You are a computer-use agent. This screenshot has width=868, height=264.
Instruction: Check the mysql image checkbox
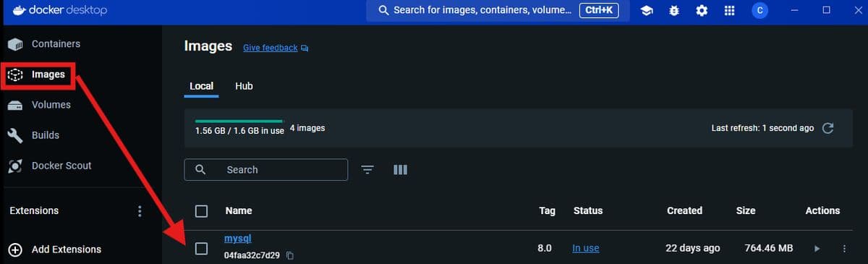coord(202,248)
